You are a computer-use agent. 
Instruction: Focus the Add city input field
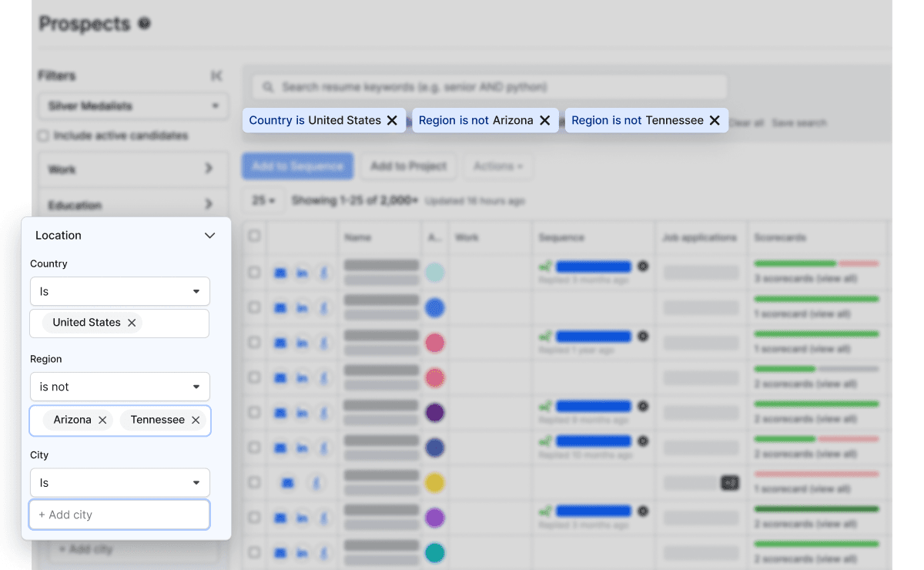[119, 515]
